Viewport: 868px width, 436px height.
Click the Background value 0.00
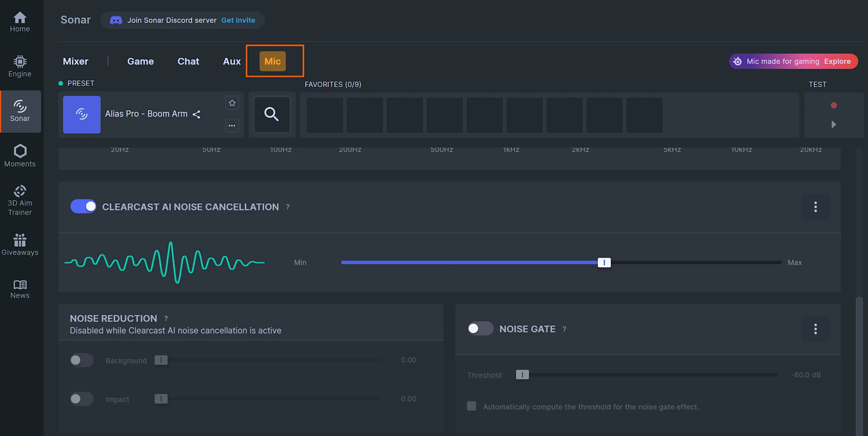(409, 360)
